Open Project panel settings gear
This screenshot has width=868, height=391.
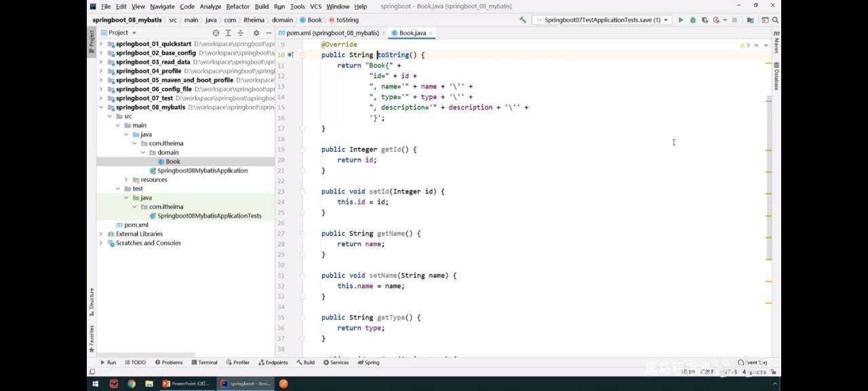pyautogui.click(x=256, y=33)
